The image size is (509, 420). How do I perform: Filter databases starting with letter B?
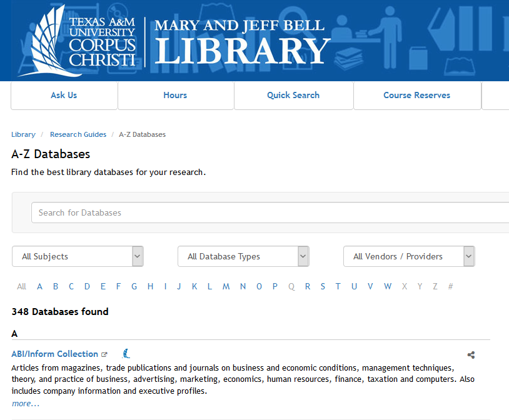(55, 286)
